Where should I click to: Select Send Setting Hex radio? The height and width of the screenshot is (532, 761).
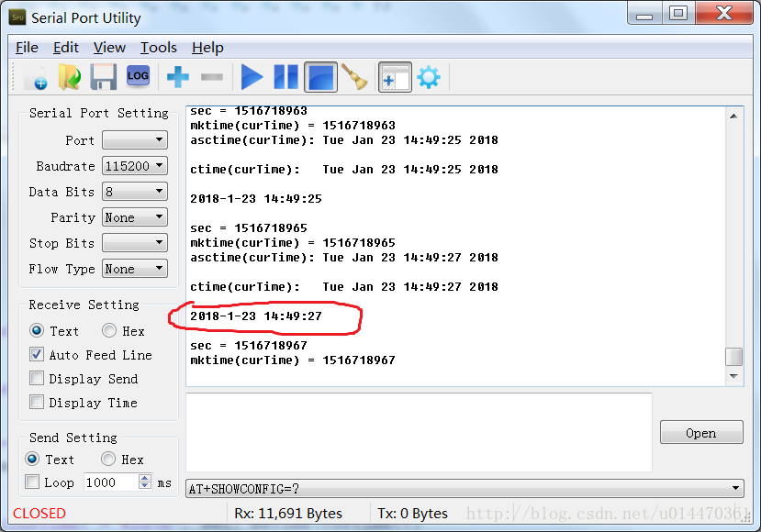[x=108, y=459]
